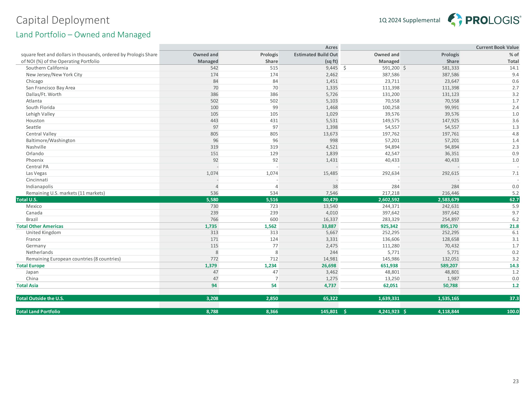Click the PROLOGIS wordmark text
Screen dimensions: 532x399
(x=493, y=20)
